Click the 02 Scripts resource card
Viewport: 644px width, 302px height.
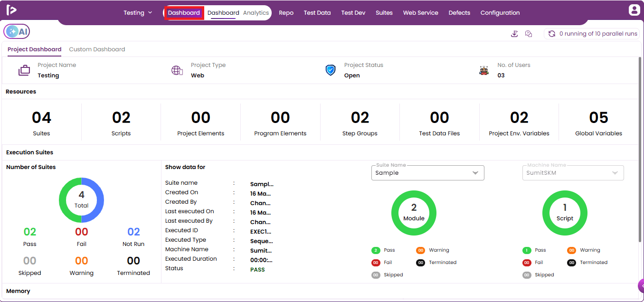[x=121, y=122]
